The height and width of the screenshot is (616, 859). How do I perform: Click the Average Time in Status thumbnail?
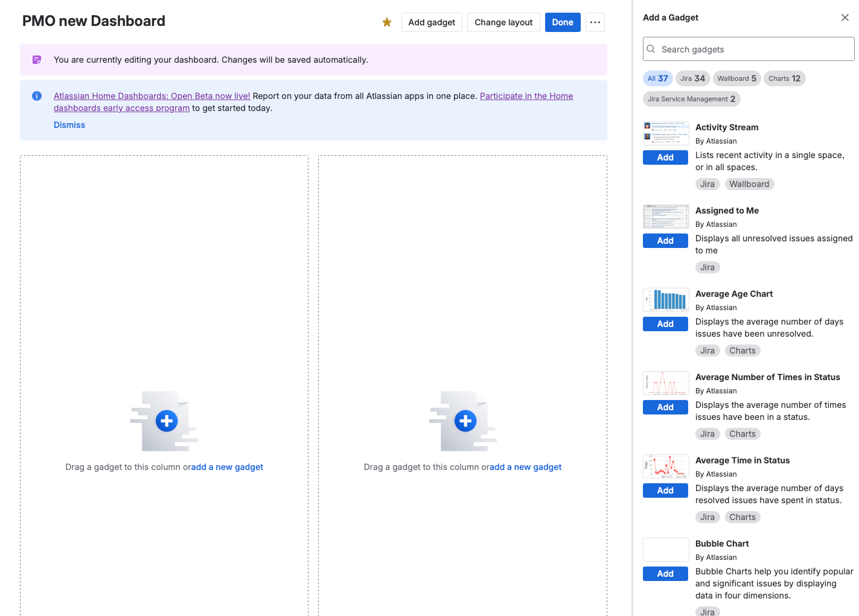[666, 466]
